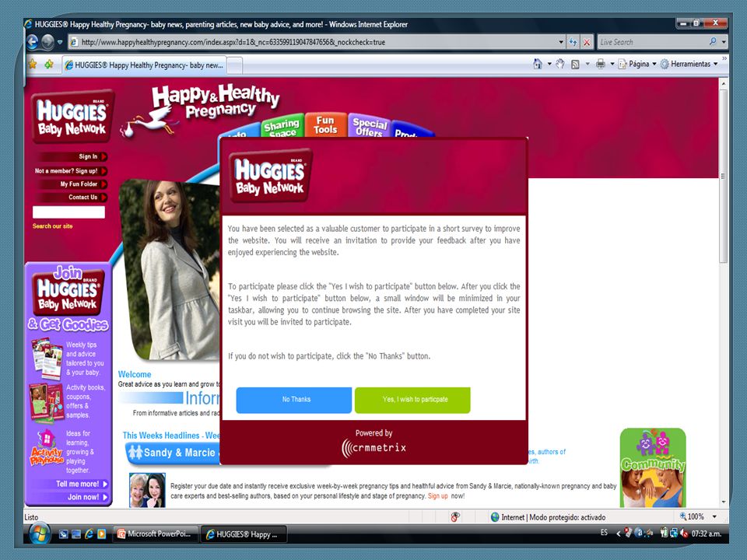Click the pregnant woman photo
Image resolution: width=747 pixels, height=560 pixels.
point(170,270)
